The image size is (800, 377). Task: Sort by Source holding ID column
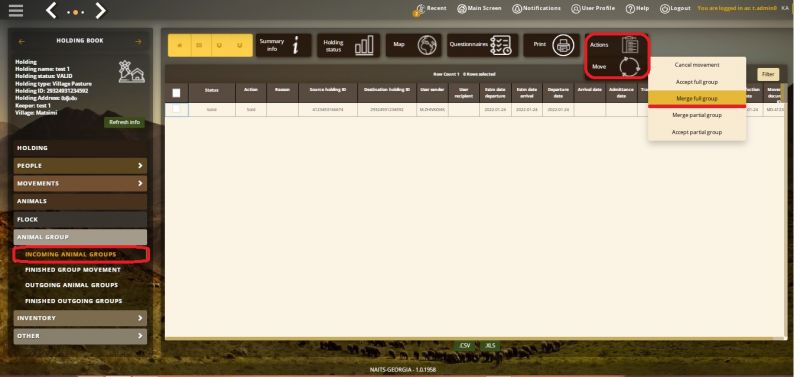tap(328, 93)
